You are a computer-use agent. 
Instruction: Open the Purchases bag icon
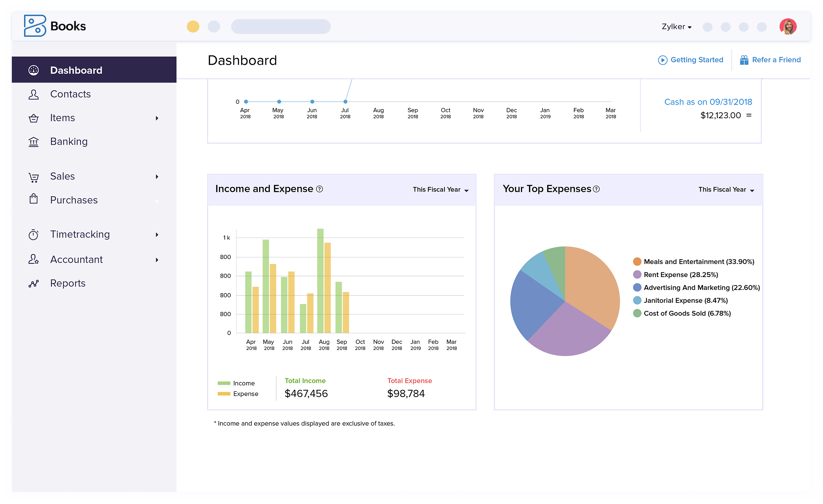click(x=33, y=199)
